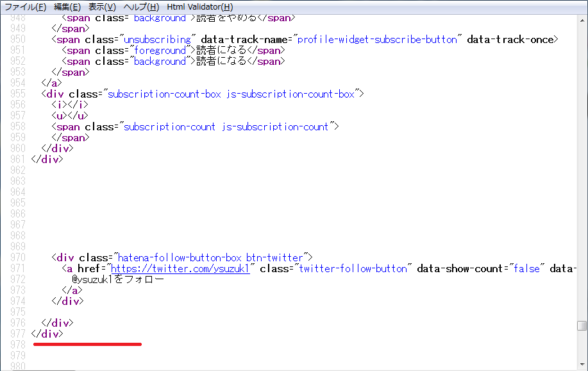This screenshot has width=588, height=371.
Task: Click the closing </div> on line 976
Action: coord(57,323)
